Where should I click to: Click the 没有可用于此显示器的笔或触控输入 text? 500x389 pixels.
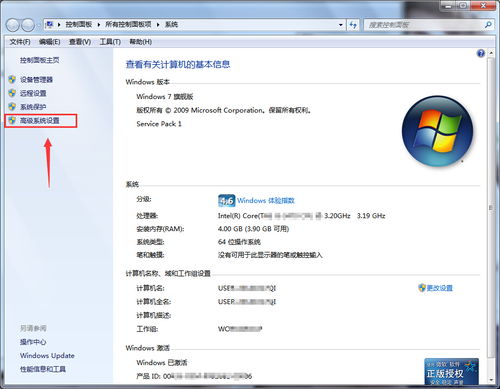270,255
